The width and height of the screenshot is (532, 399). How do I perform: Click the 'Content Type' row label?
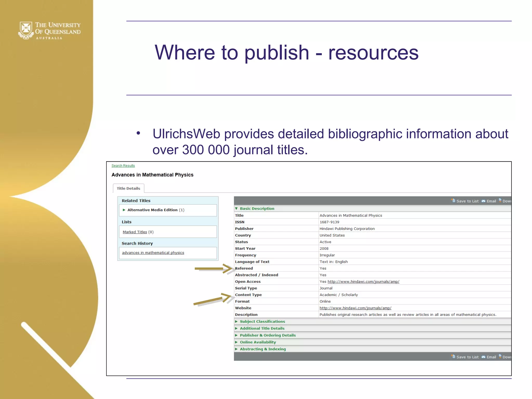(x=248, y=295)
